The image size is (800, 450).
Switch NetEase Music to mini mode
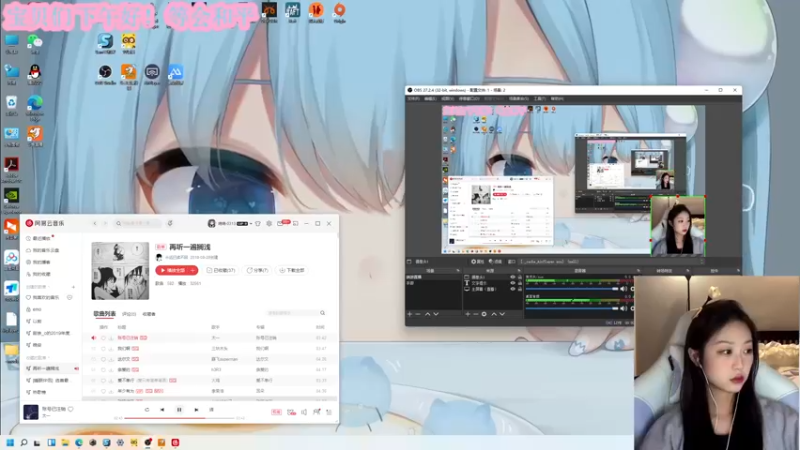(295, 223)
